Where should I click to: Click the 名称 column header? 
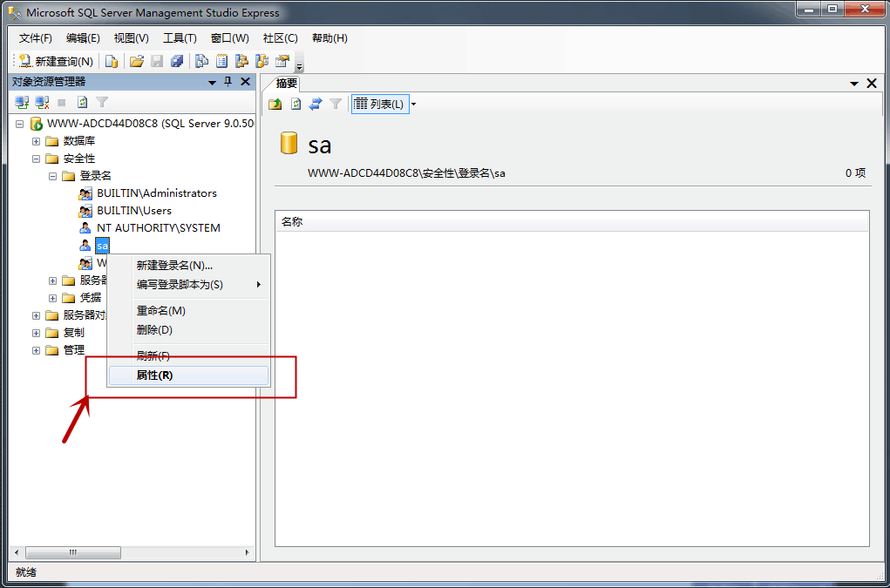572,222
